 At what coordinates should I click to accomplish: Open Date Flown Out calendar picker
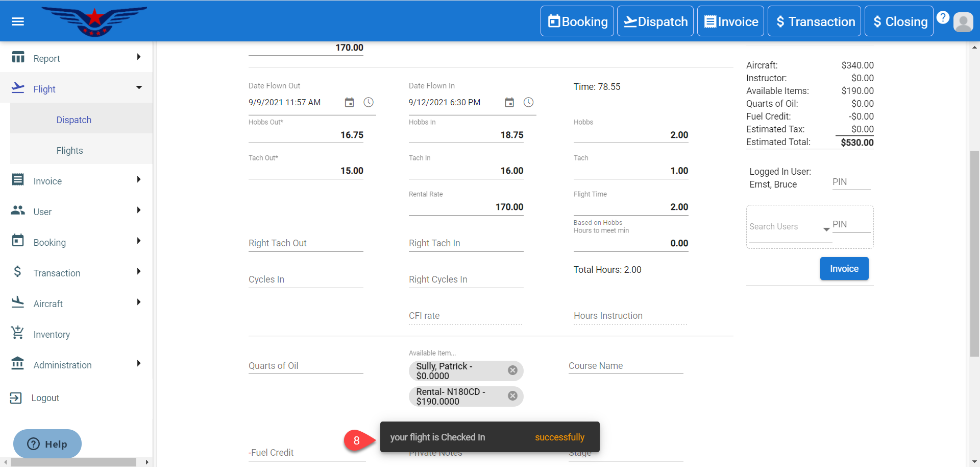349,103
